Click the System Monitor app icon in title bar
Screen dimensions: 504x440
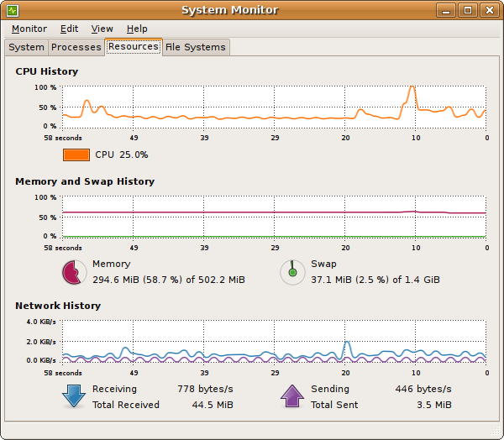pos(13,11)
